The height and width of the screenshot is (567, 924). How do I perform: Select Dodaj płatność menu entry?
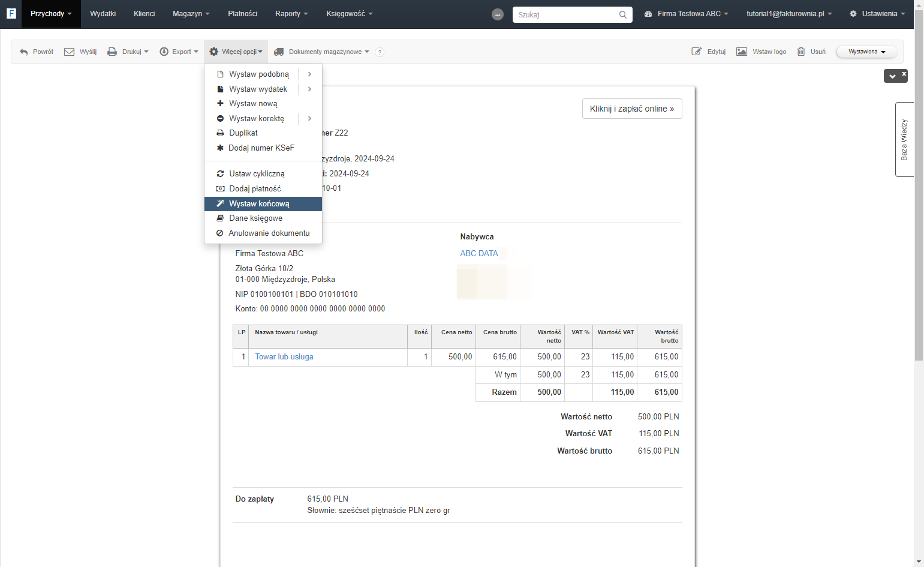point(263,188)
